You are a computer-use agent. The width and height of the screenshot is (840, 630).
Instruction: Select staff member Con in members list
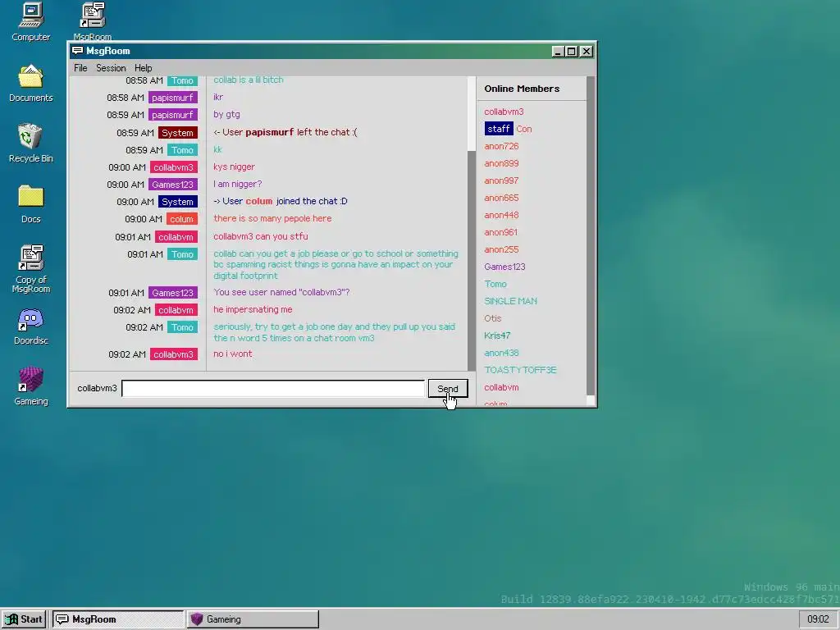pyautogui.click(x=508, y=129)
